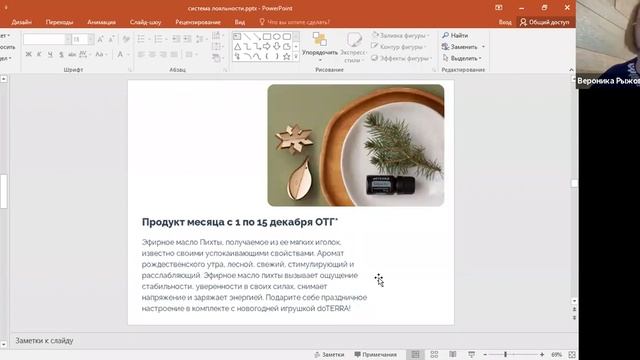Click Найти (Find)

(x=455, y=36)
